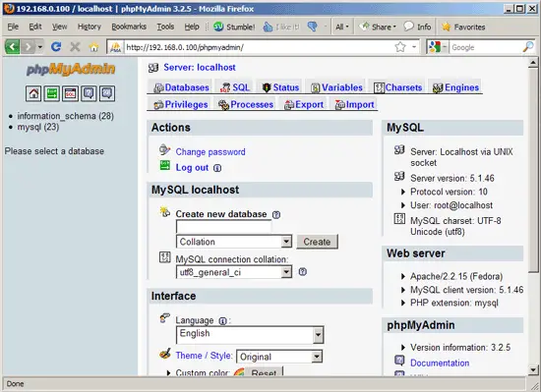Click the Info speech bubble button
541x392 pixels.
coord(417,27)
